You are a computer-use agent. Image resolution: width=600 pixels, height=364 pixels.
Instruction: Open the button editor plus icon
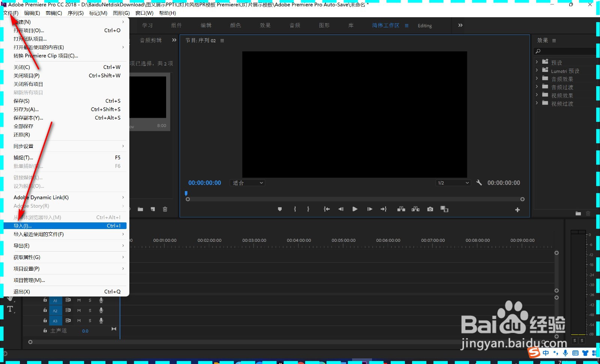tap(517, 210)
